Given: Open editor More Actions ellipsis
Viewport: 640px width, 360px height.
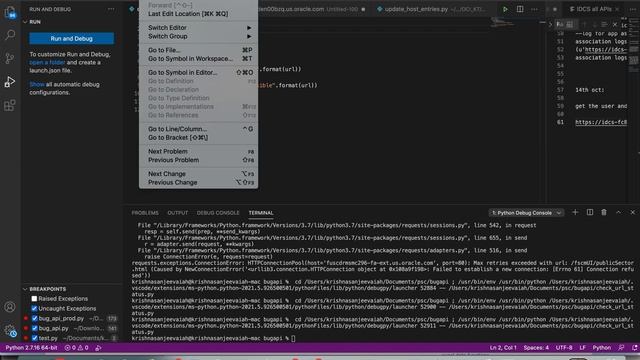Looking at the screenshot, I should pos(534,9).
